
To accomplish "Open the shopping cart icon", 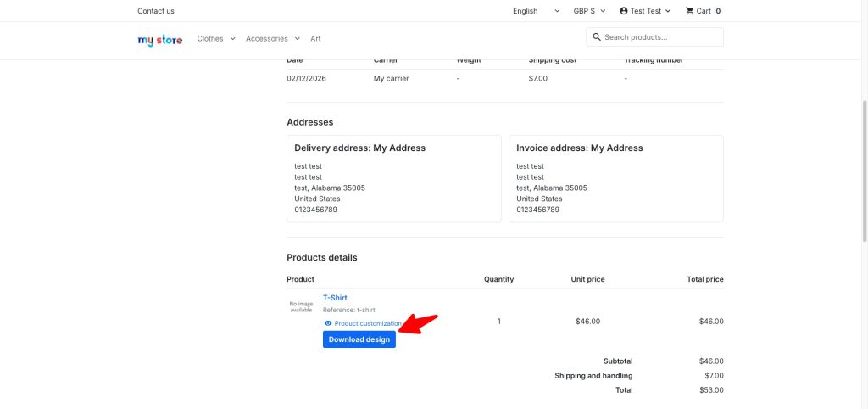I will [690, 11].
